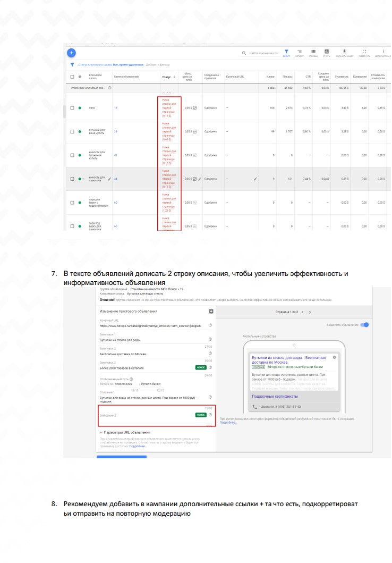Click 0,05 $ max bid in литр row

pyautogui.click(x=188, y=108)
